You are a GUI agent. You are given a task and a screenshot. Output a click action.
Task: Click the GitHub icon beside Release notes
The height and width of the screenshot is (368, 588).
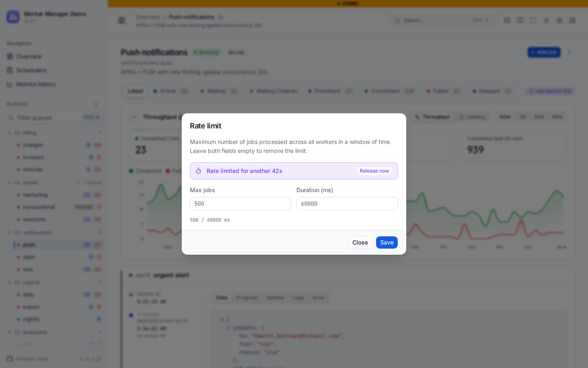pyautogui.click(x=10, y=359)
